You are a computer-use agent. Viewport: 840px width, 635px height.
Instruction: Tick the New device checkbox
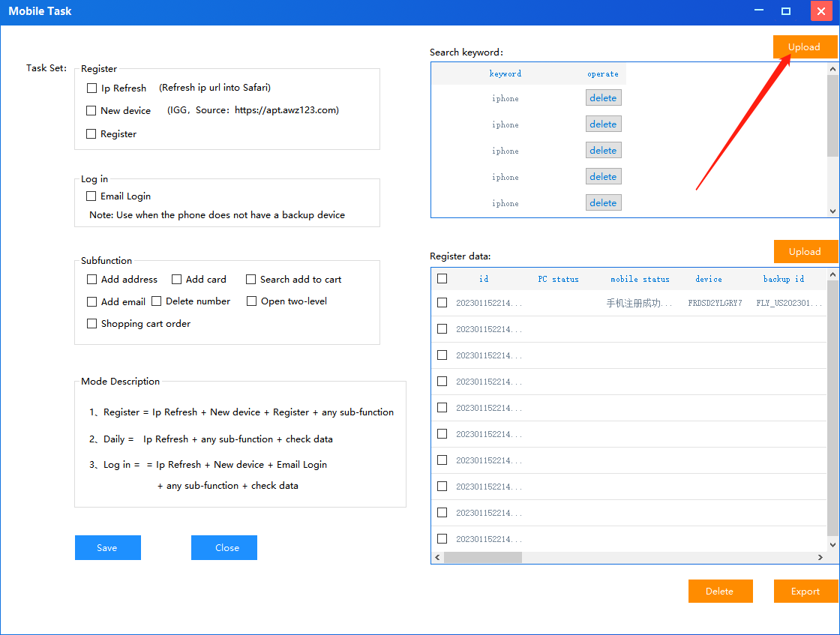91,110
